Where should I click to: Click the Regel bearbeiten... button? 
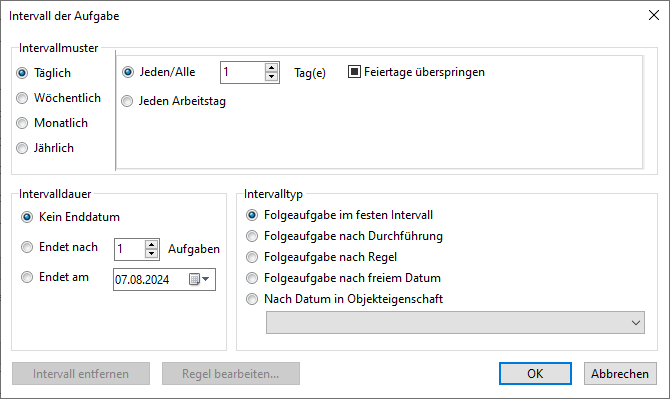231,374
